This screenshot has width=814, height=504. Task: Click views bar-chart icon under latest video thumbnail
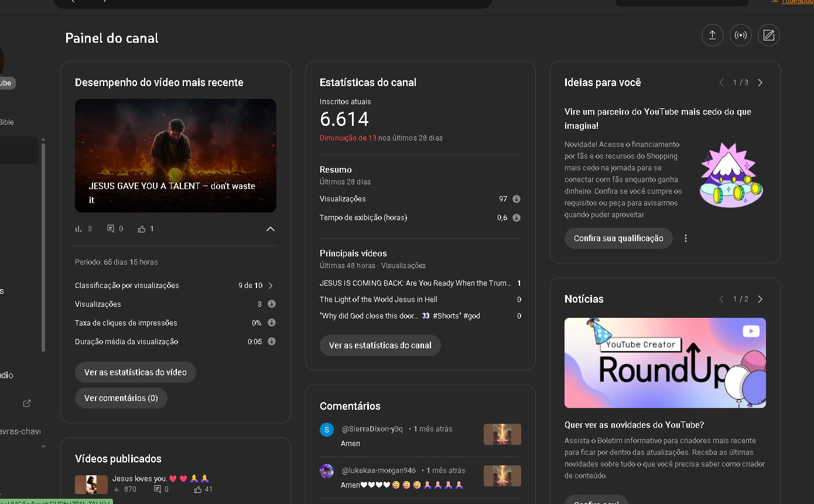(78, 229)
